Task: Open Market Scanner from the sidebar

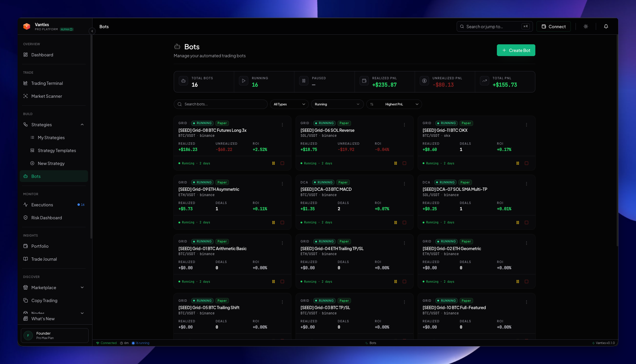Action: 54,96
